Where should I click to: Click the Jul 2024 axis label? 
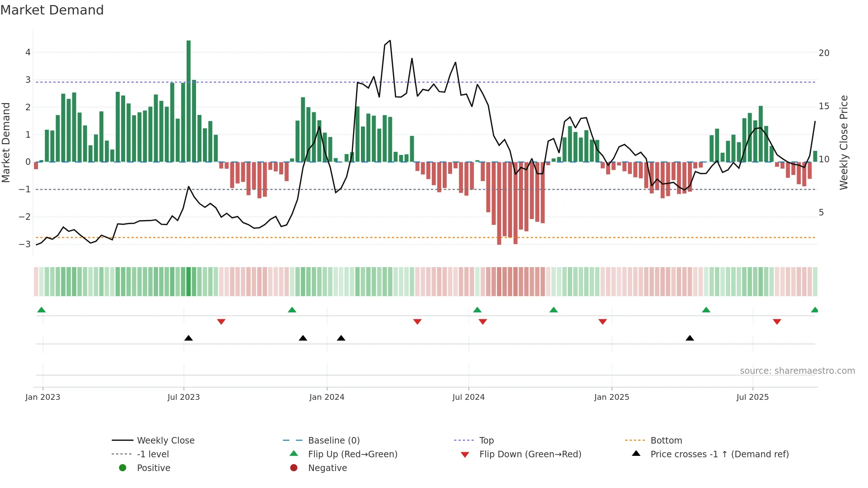tap(469, 397)
